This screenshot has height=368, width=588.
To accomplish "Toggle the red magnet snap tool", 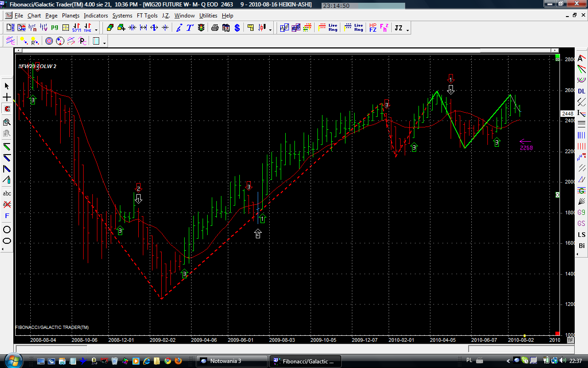I will 7,109.
